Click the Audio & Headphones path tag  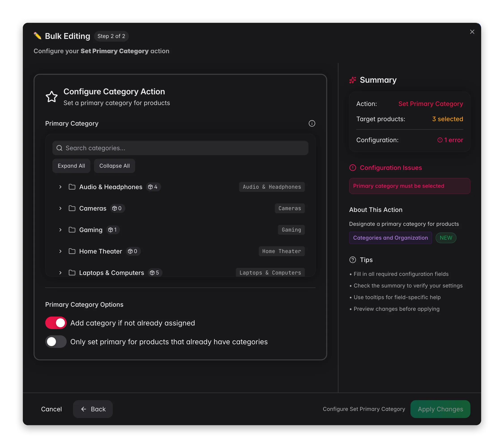[272, 187]
